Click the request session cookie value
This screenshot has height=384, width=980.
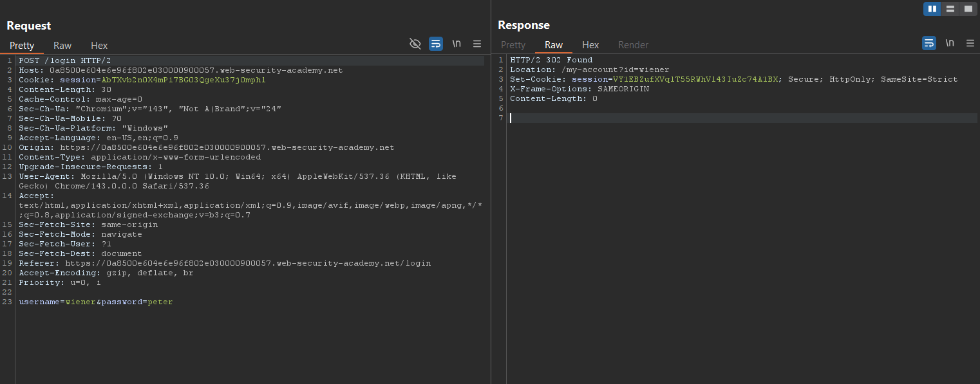pyautogui.click(x=184, y=80)
